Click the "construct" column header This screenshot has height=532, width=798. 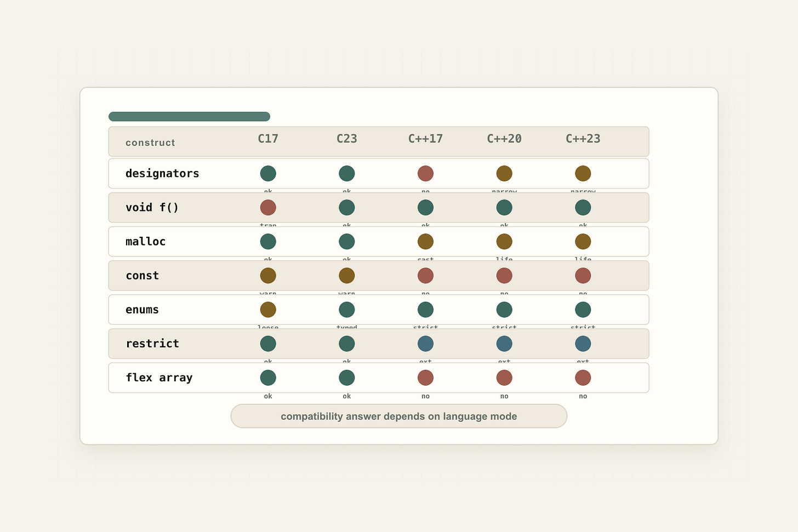point(150,142)
